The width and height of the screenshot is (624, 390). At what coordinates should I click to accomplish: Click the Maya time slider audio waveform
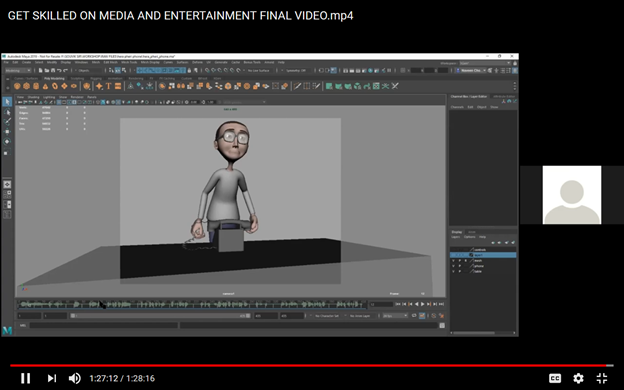[x=191, y=304]
